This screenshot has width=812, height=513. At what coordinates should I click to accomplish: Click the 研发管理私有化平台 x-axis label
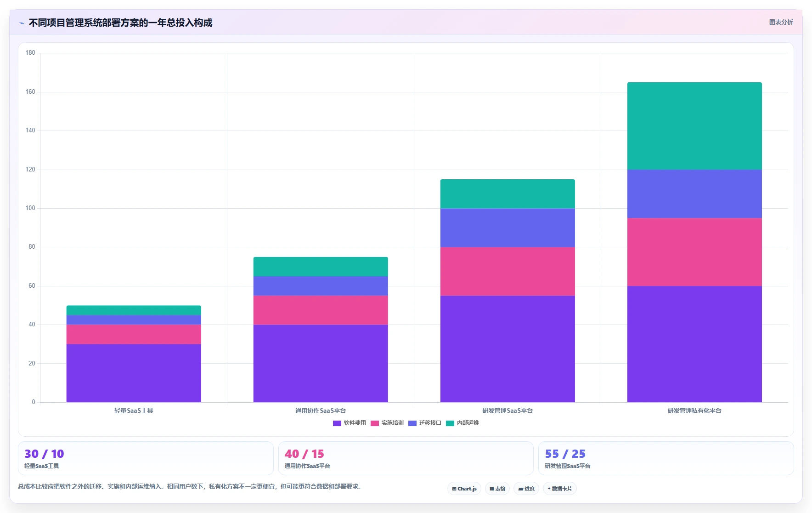point(694,410)
